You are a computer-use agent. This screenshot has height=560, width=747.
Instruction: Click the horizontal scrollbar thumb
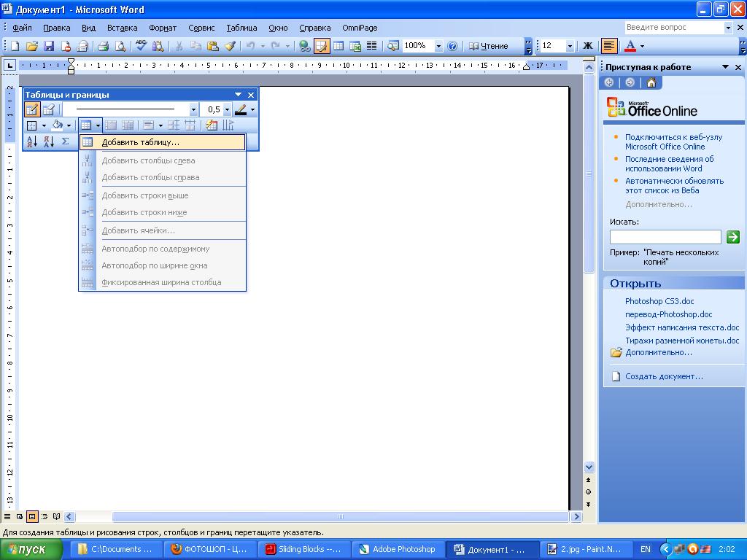pos(340,517)
